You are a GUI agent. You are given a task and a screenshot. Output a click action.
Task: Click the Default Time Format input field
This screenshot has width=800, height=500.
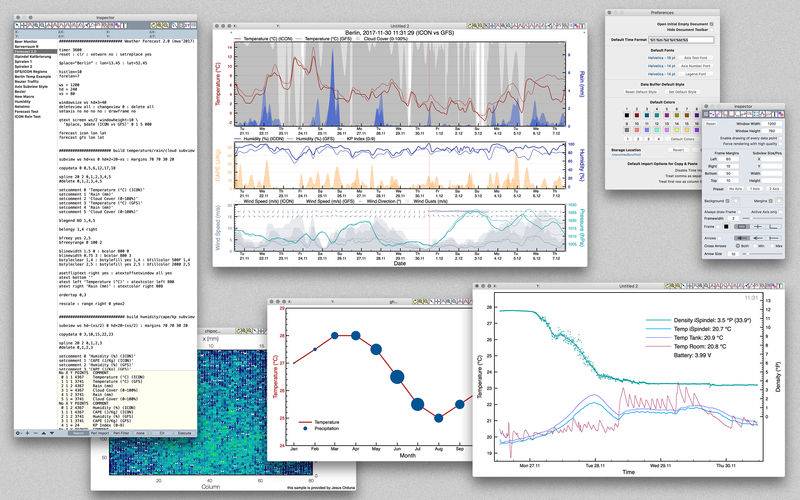click(x=681, y=40)
